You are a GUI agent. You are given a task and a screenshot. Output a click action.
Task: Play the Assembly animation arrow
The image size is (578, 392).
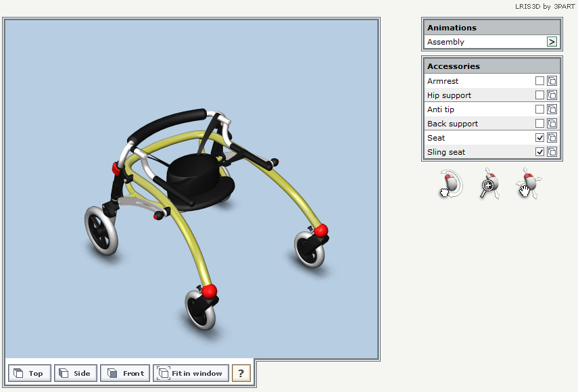(x=552, y=42)
